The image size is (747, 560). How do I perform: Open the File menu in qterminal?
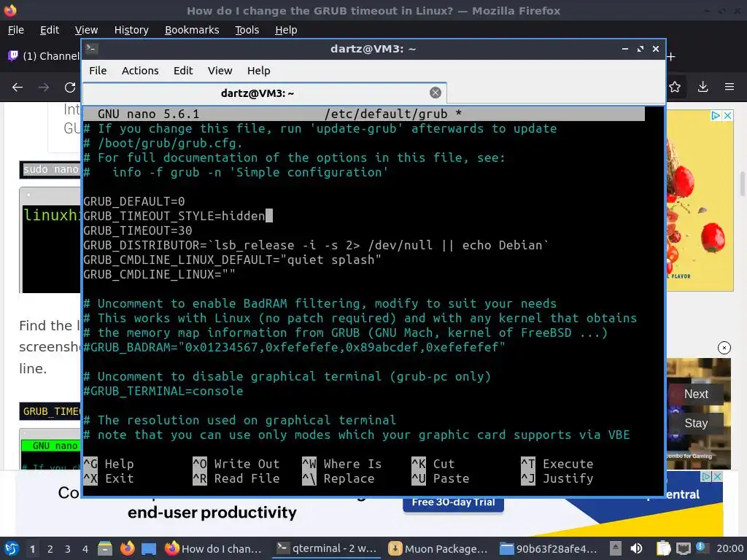point(98,71)
